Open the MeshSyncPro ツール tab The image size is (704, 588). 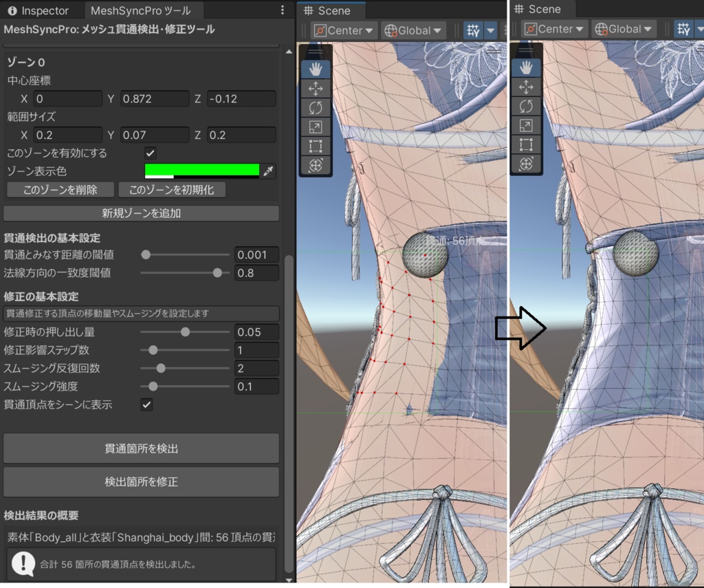[142, 10]
